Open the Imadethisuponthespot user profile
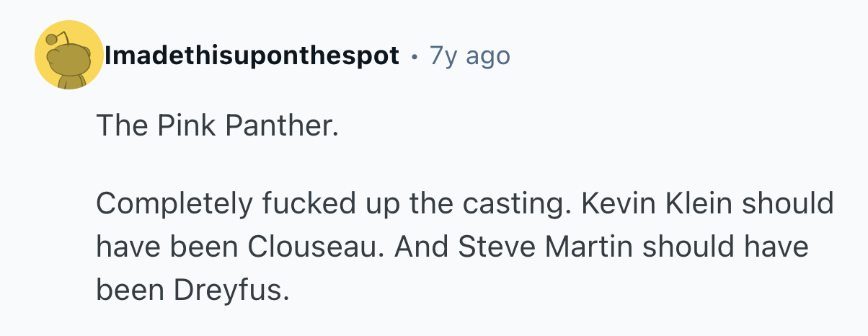This screenshot has width=868, height=336. tap(252, 56)
